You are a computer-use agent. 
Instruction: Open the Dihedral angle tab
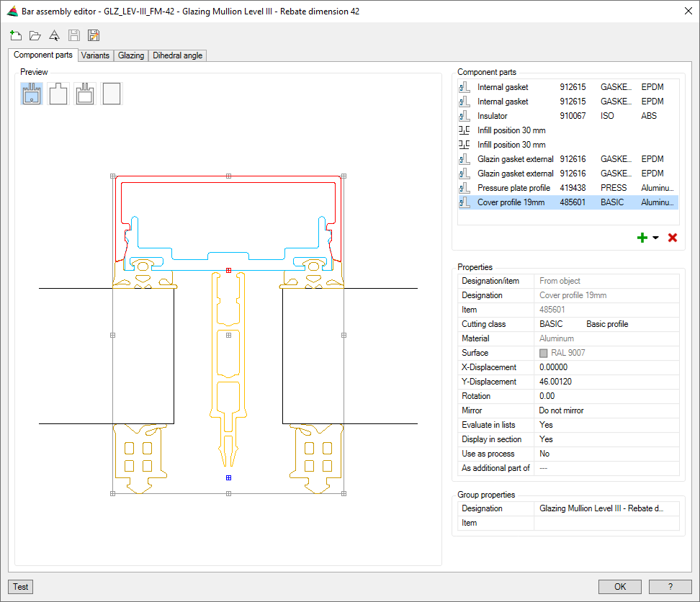177,55
